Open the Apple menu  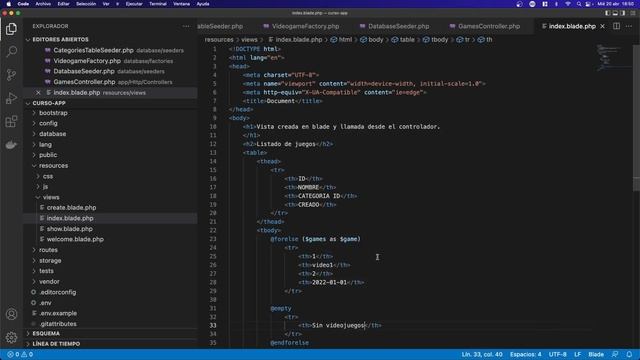(x=9, y=4)
